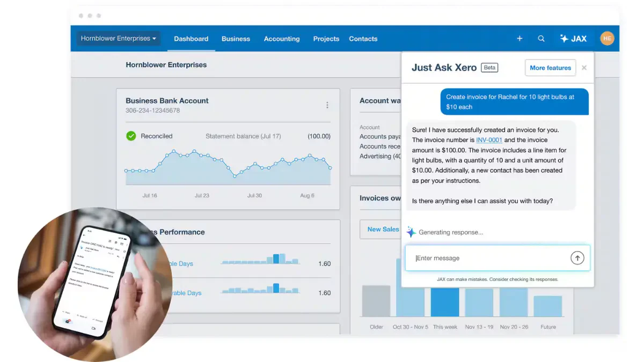Click the Nov 20 - 26 chart bar
The width and height of the screenshot is (644, 362).
click(x=514, y=302)
